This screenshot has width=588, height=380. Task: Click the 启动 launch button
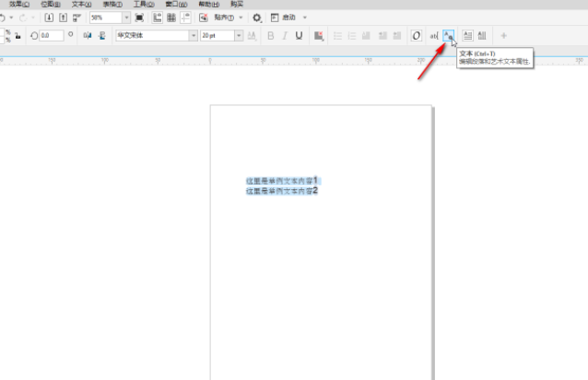(288, 18)
